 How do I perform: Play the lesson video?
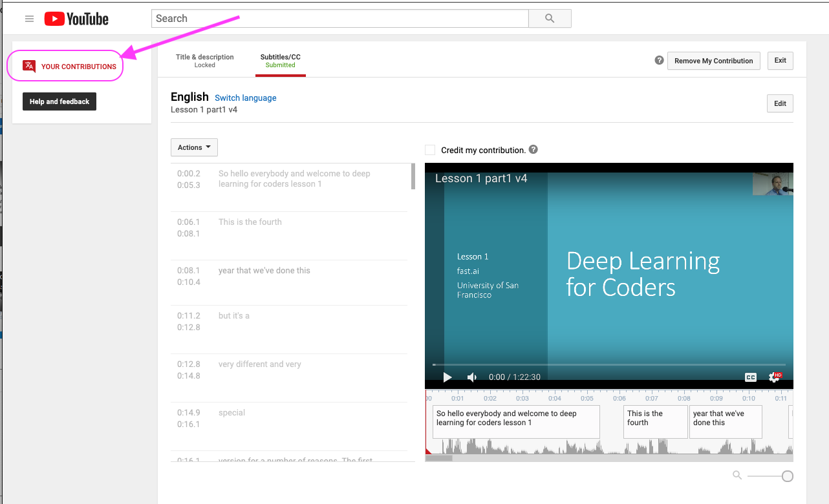pyautogui.click(x=447, y=377)
